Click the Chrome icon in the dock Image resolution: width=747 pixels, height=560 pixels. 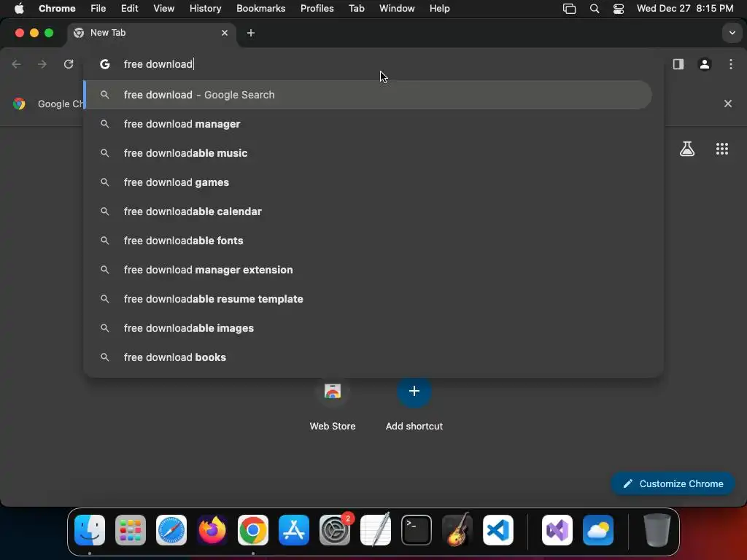point(253,530)
